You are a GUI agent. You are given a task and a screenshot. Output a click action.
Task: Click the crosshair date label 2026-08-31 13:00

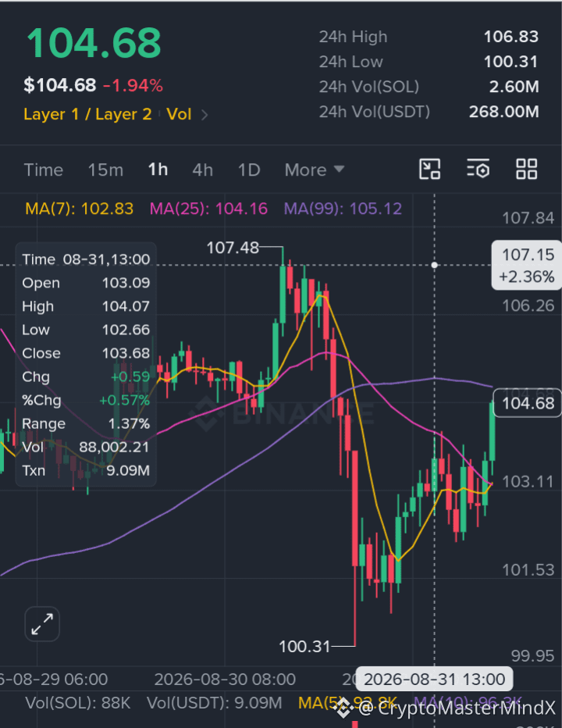[434, 680]
